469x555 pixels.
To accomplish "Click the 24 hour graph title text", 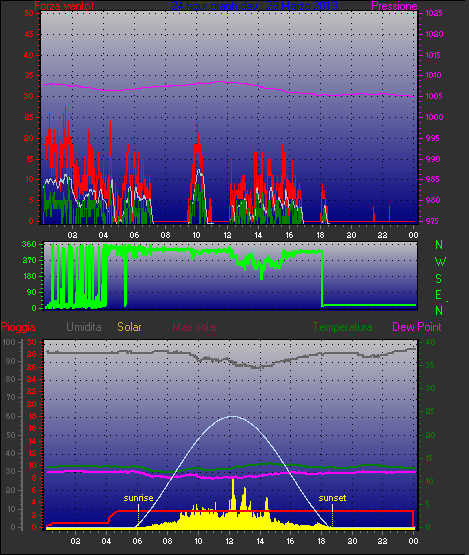I will pyautogui.click(x=254, y=6).
